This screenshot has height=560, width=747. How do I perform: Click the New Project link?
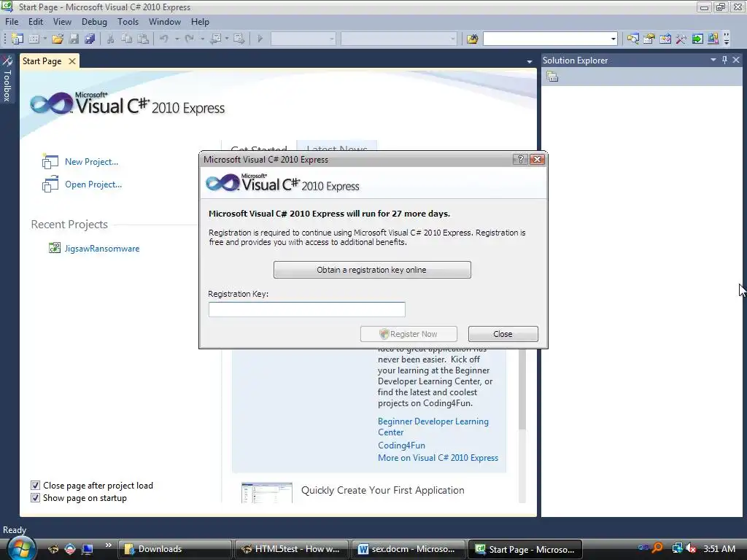91,162
